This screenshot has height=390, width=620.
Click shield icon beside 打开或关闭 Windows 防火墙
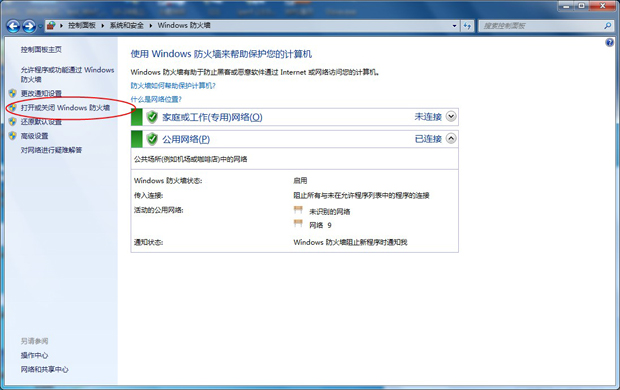pyautogui.click(x=13, y=108)
